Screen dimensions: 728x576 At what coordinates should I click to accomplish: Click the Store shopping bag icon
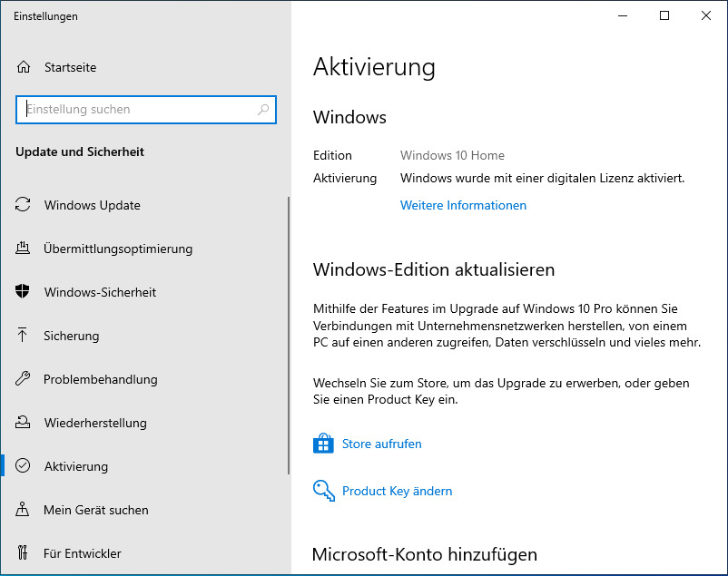pyautogui.click(x=323, y=444)
